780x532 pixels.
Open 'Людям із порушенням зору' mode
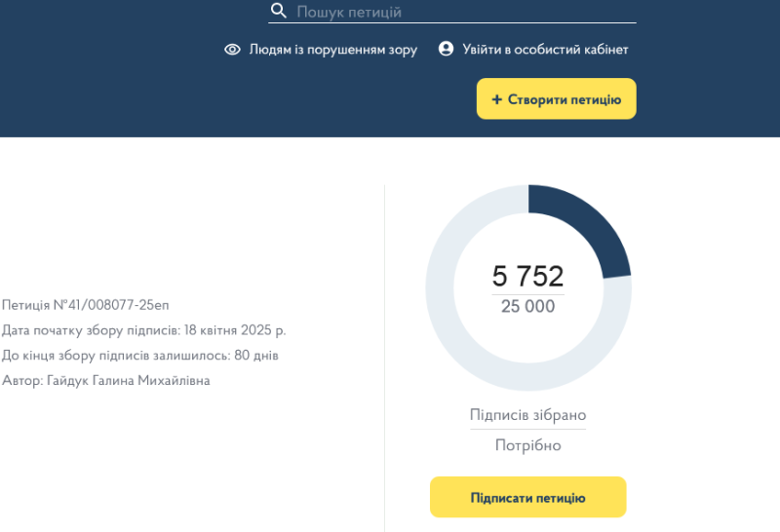(x=332, y=50)
